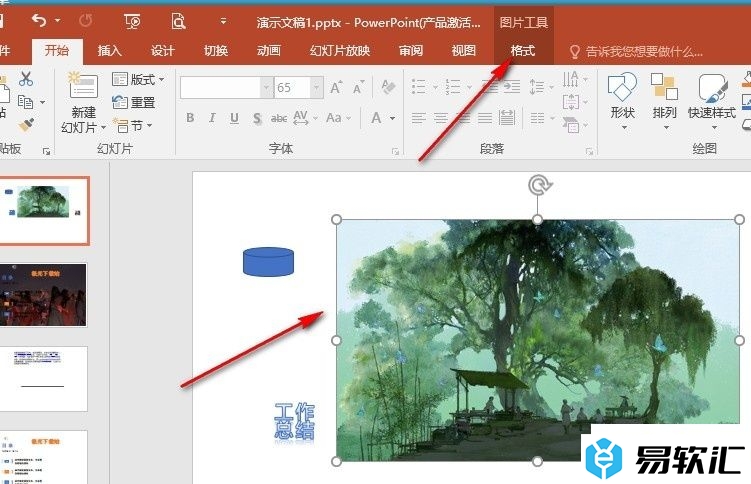Open clipboard pane dialog launcher

click(x=46, y=151)
